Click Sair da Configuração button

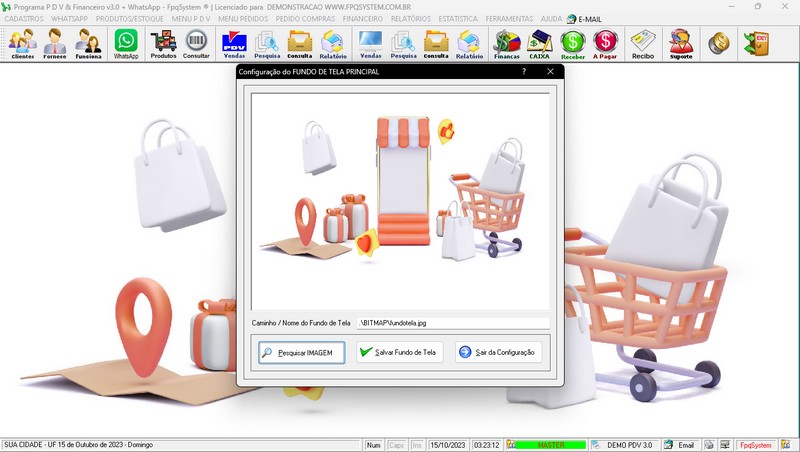click(498, 352)
